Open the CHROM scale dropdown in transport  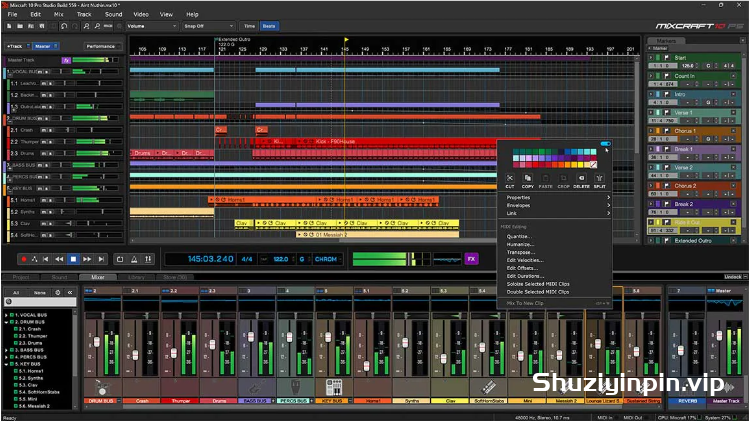coord(328,259)
